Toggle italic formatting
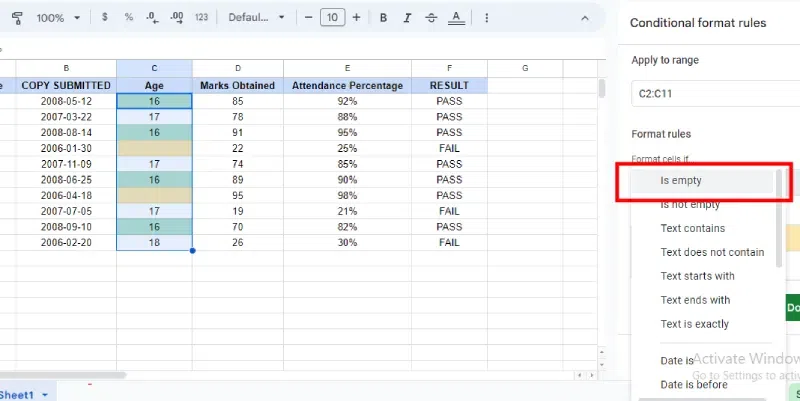The width and height of the screenshot is (800, 401). click(407, 18)
